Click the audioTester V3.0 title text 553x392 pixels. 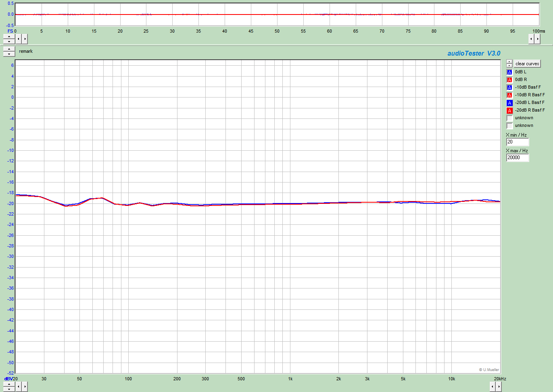[474, 53]
